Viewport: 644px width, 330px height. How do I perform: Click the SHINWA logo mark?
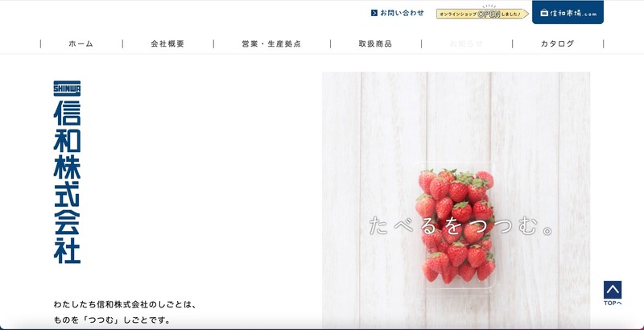(x=67, y=88)
